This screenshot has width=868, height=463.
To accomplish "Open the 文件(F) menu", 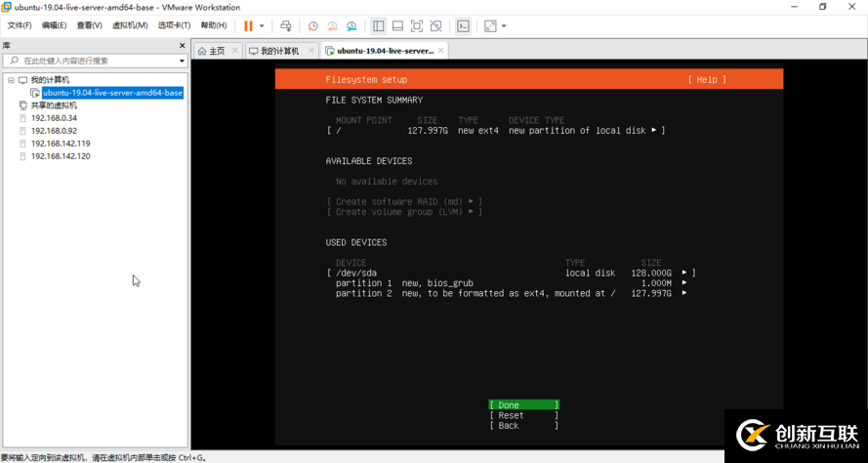I will 20,25.
